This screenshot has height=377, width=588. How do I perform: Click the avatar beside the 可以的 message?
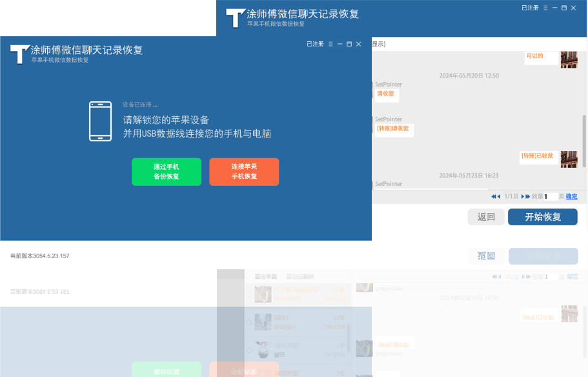pos(569,59)
